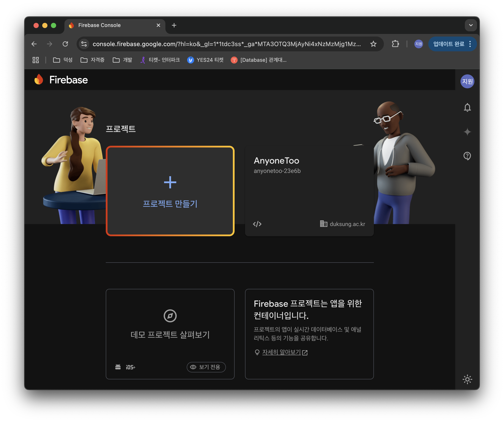Open the help question mark icon
Screen dimensions: 504x422
pos(467,156)
